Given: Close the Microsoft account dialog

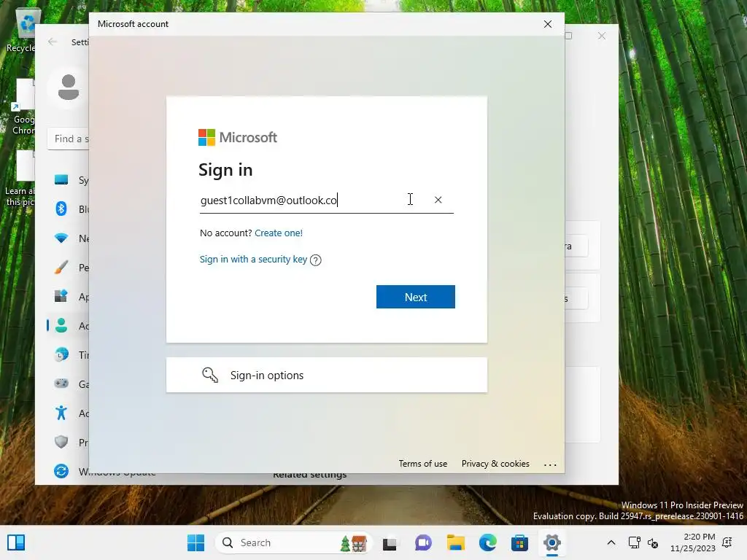Looking at the screenshot, I should [x=547, y=24].
